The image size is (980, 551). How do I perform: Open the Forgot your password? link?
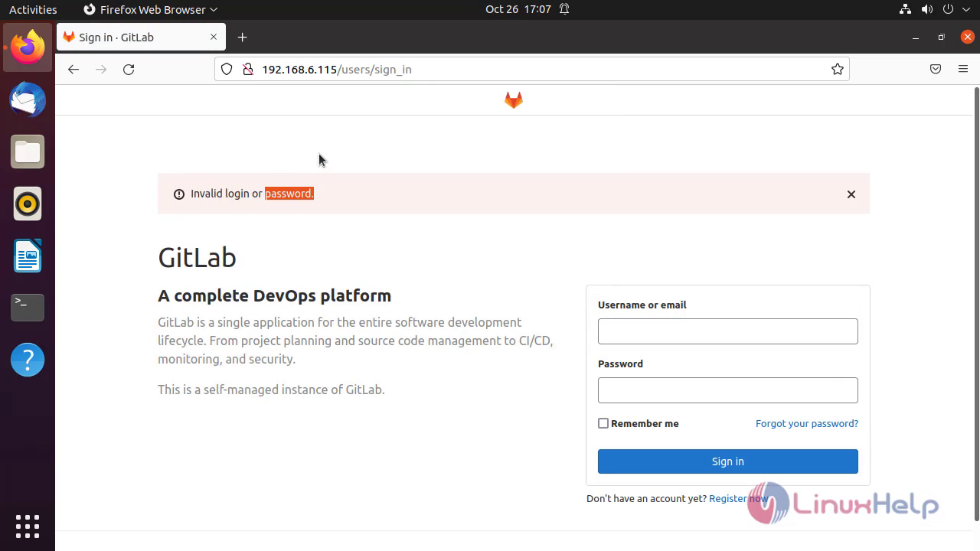click(807, 423)
